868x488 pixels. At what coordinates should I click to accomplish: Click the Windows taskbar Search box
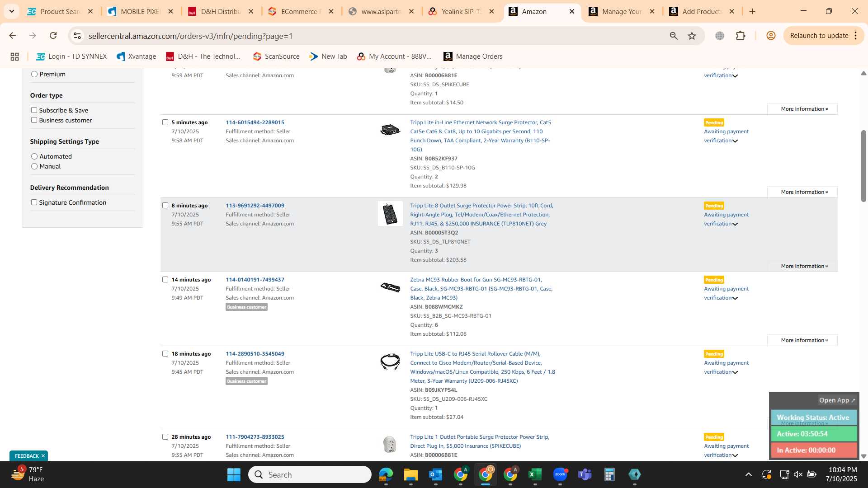coord(310,474)
